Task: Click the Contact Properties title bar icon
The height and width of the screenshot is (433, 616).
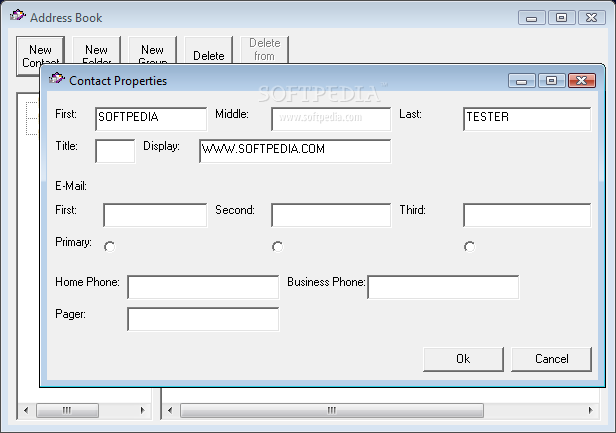Action: [57, 78]
